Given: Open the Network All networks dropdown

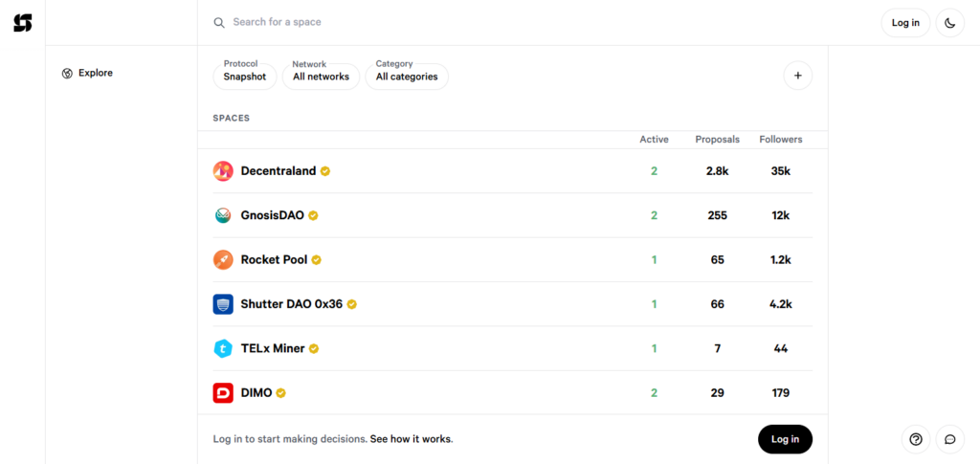Looking at the screenshot, I should pyautogui.click(x=322, y=77).
